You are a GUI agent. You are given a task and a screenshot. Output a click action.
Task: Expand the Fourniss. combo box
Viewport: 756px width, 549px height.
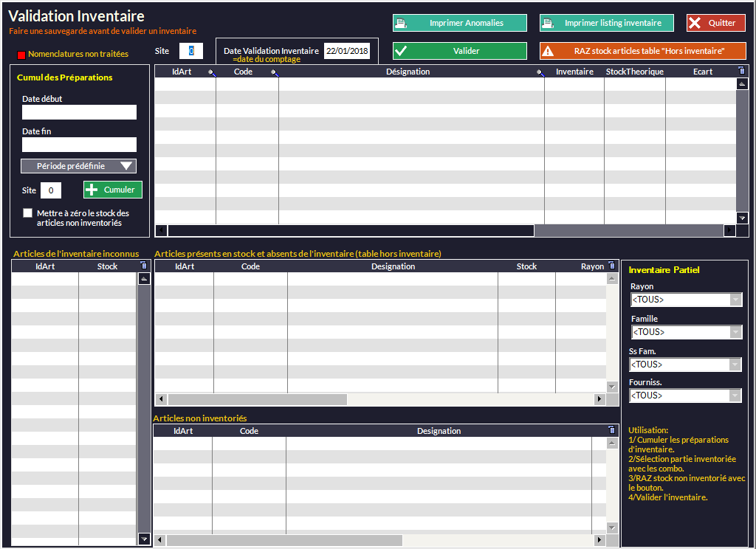click(x=735, y=396)
